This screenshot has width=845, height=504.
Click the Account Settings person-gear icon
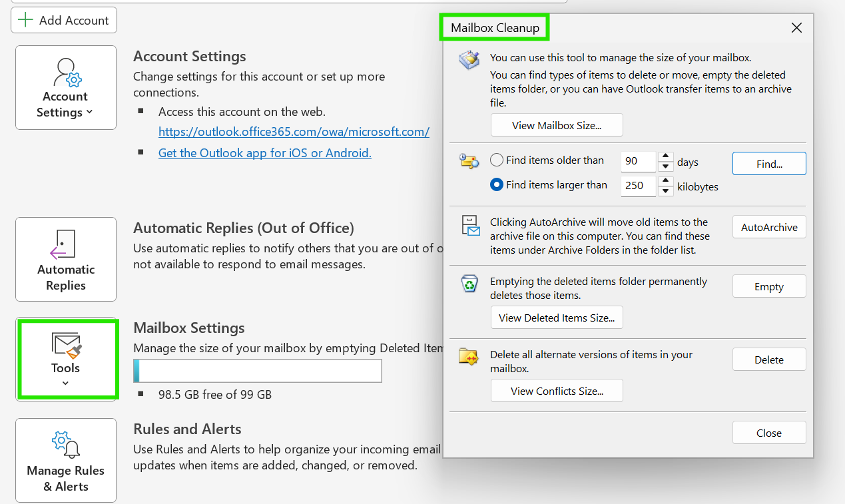[67, 73]
